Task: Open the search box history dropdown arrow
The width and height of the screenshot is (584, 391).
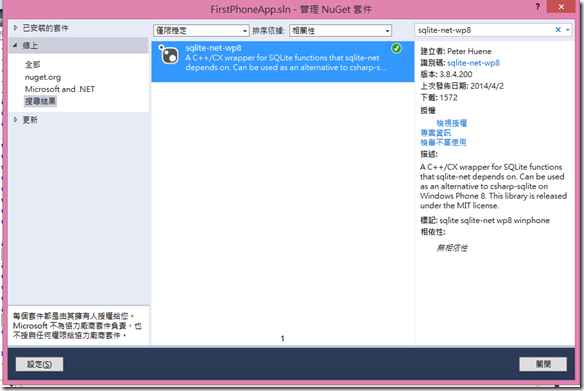Action: pos(568,30)
